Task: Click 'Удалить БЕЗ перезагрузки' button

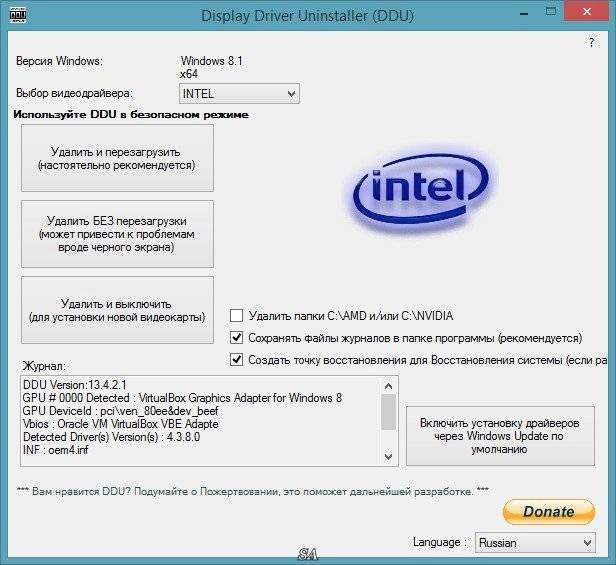Action: [x=117, y=234]
